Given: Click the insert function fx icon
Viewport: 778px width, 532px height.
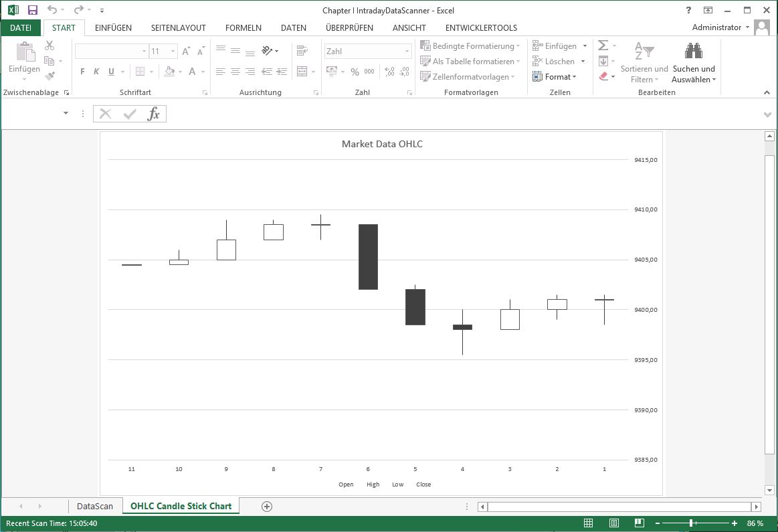Looking at the screenshot, I should [154, 114].
